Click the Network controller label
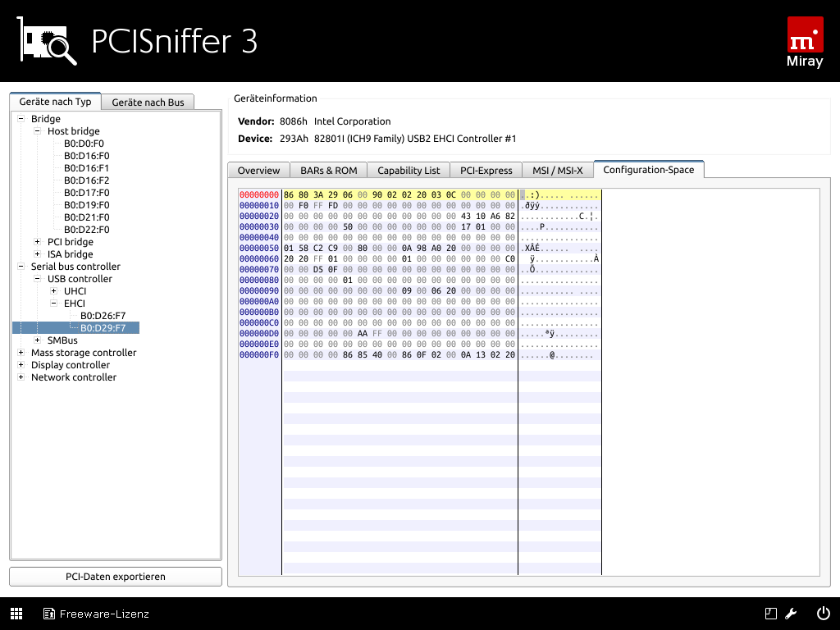Image resolution: width=840 pixels, height=630 pixels. click(73, 377)
